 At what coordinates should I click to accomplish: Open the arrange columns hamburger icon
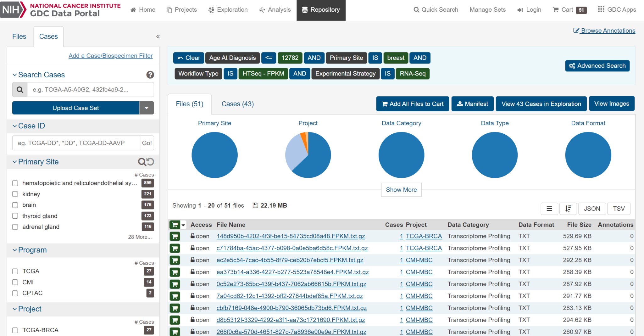(x=549, y=209)
